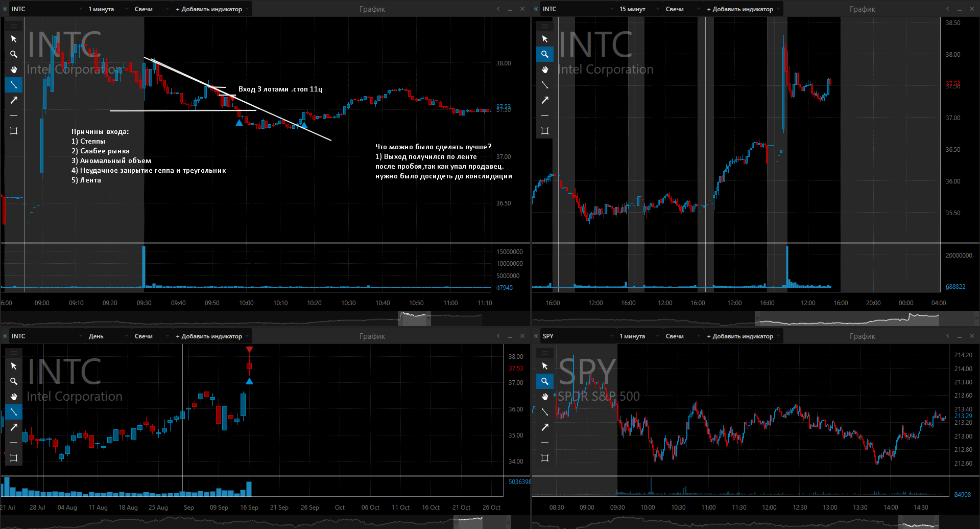This screenshot has width=980, height=529.
Task: Click the red sell marker on daily chart
Action: [x=249, y=350]
